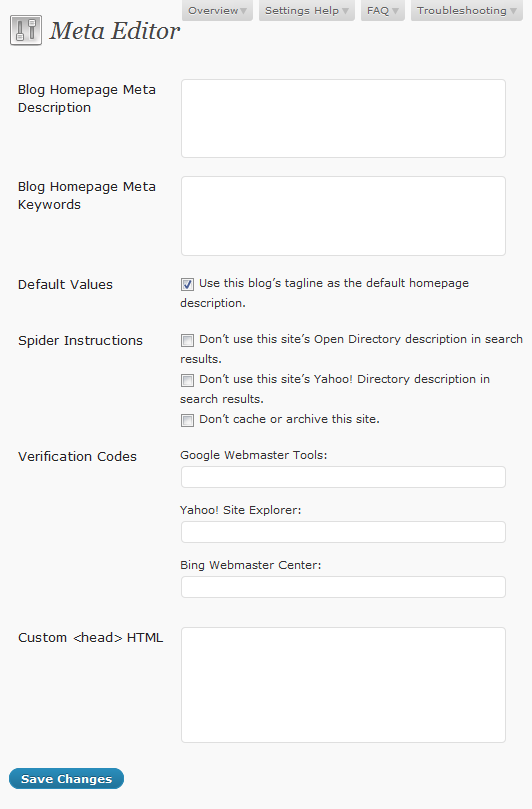
Task: Click the Custom head HTML textarea
Action: [343, 685]
